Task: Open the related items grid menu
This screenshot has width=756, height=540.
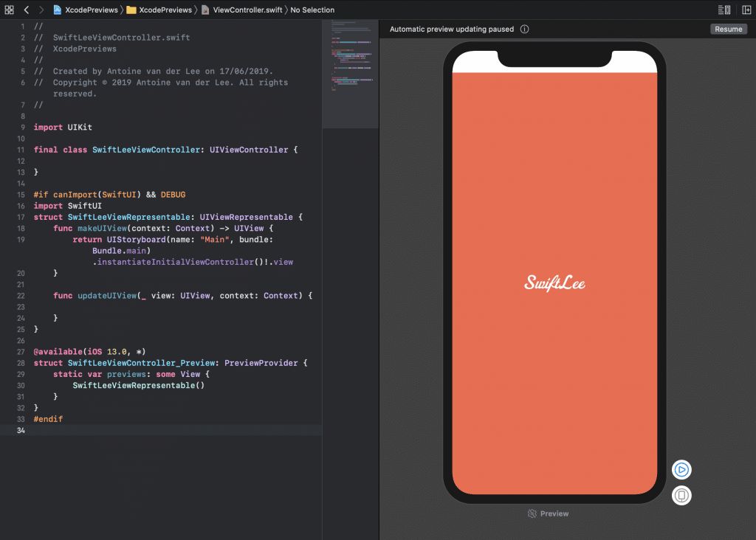Action: pyautogui.click(x=9, y=10)
